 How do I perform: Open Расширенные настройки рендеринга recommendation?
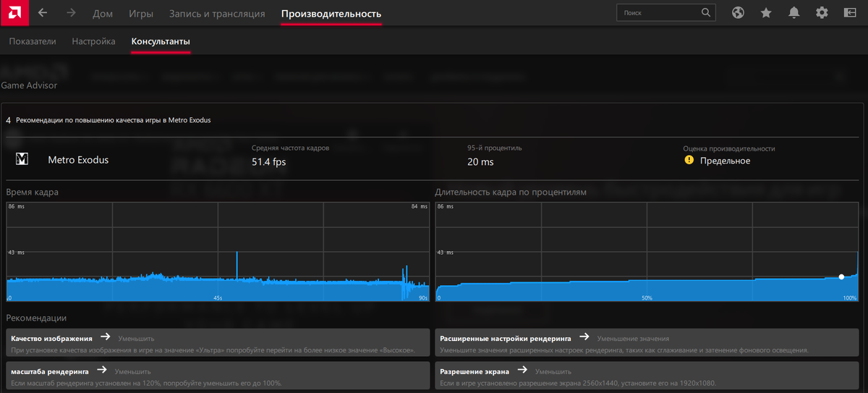648,344
